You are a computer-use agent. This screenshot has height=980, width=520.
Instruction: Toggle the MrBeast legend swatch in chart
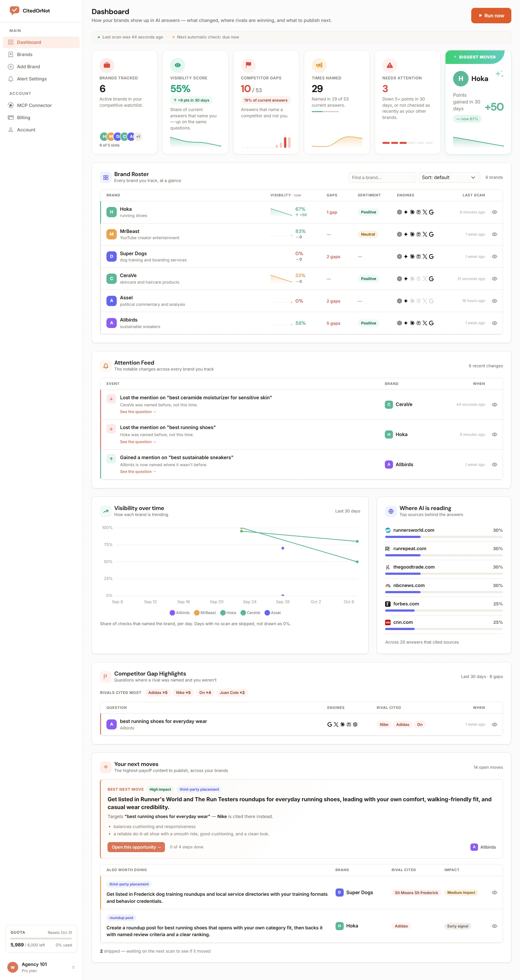point(197,613)
